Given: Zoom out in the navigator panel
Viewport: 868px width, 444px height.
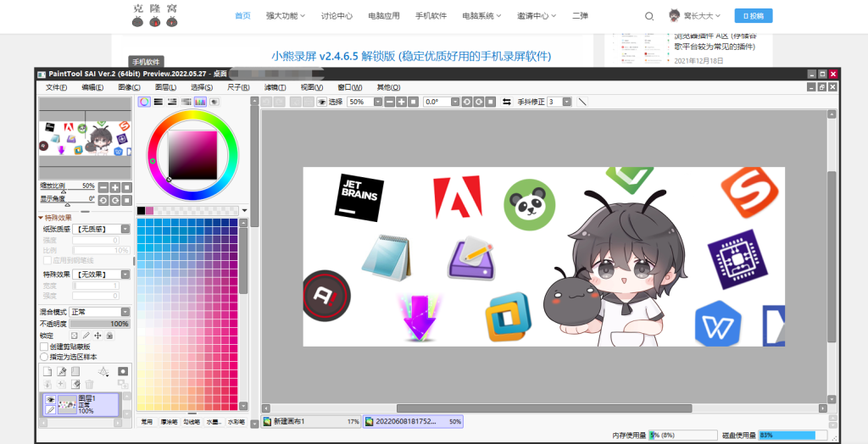Looking at the screenshot, I should [103, 187].
